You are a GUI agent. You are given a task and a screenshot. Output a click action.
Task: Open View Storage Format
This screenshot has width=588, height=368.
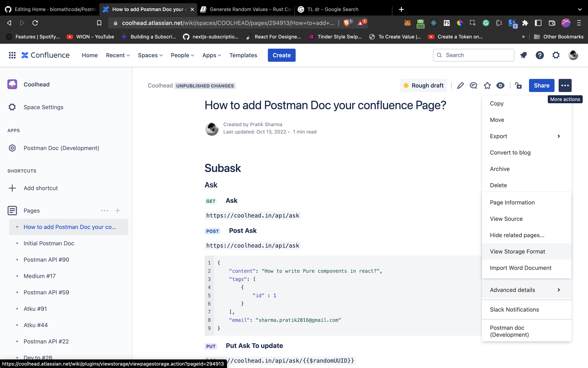[527, 251]
